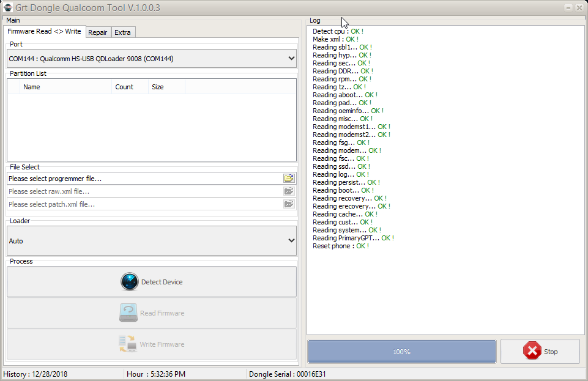Click log line 'Reading persist... OK !'
588x381 pixels.
(x=346, y=182)
